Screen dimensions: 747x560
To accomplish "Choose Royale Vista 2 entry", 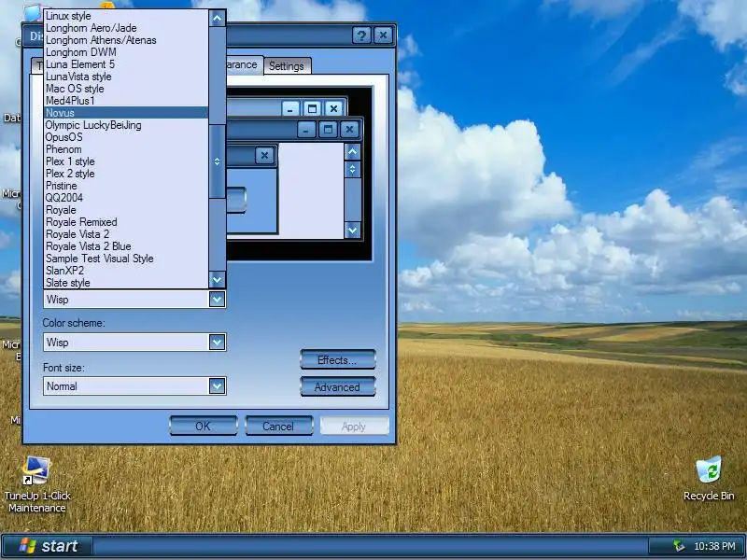I will 126,234.
